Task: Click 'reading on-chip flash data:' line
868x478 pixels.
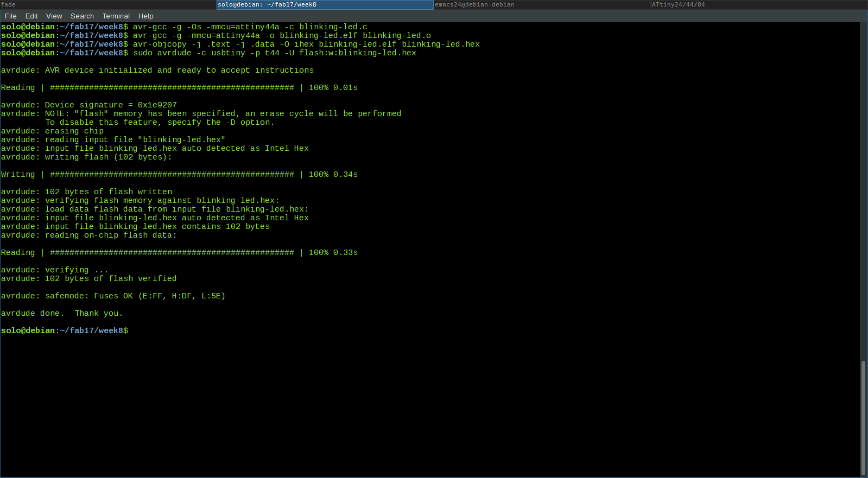Action: click(x=89, y=235)
